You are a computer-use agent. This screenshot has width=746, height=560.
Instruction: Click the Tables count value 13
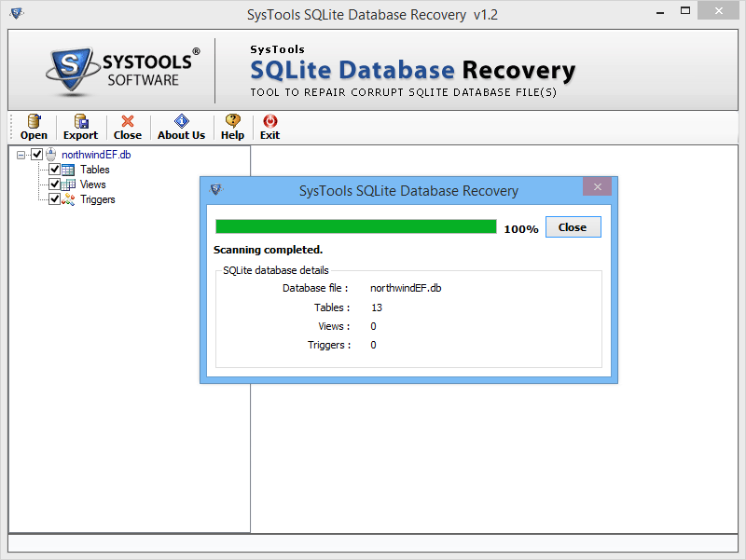[377, 307]
